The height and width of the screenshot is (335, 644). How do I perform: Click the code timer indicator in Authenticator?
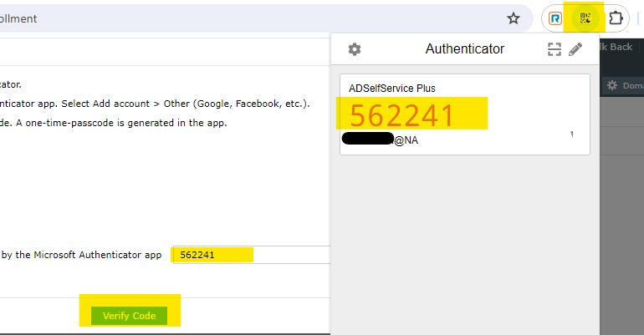pos(572,134)
